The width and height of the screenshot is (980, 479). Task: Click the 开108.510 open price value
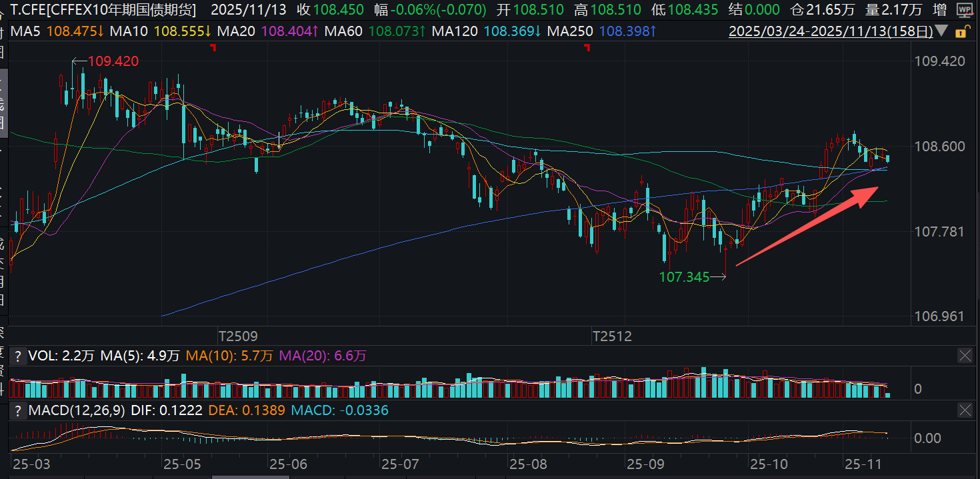pyautogui.click(x=531, y=10)
